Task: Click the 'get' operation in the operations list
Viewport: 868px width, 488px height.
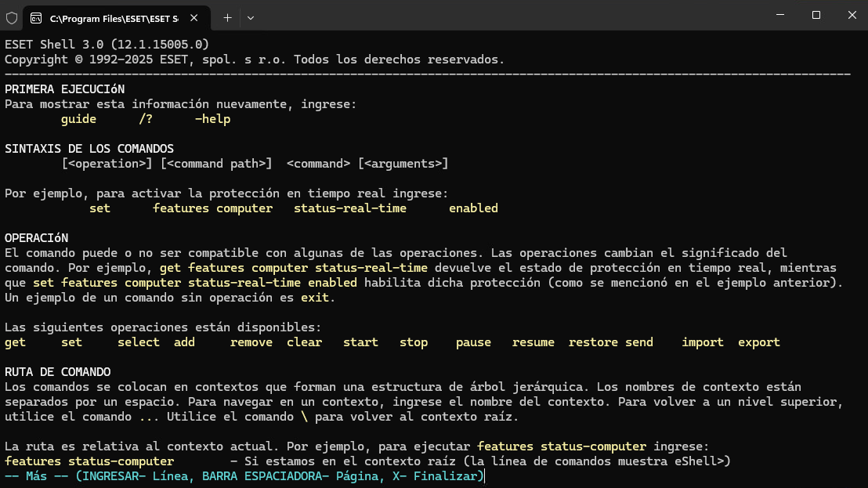Action: pos(15,342)
